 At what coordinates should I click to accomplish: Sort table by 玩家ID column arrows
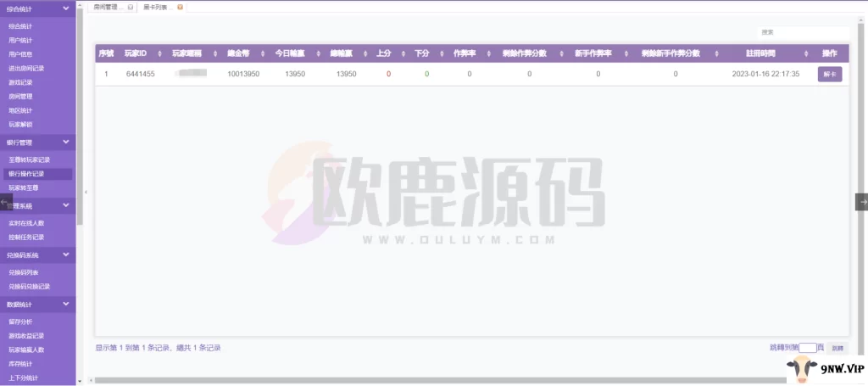tap(160, 53)
